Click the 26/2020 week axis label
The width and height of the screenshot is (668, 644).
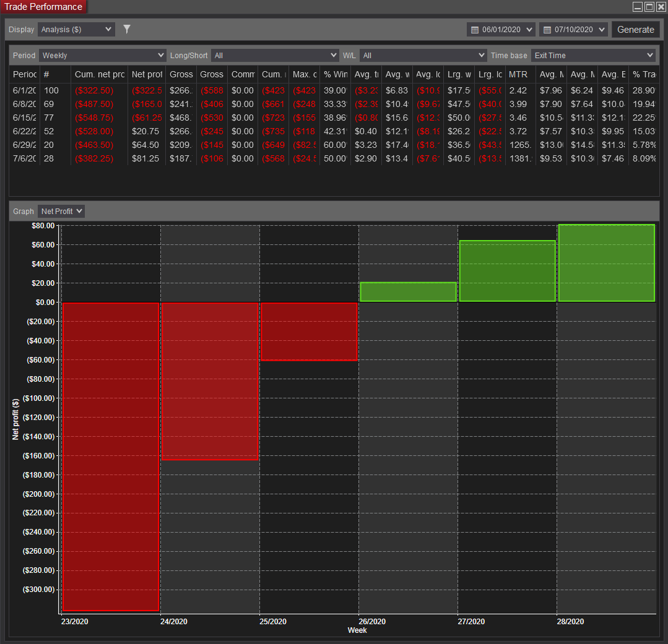[372, 622]
